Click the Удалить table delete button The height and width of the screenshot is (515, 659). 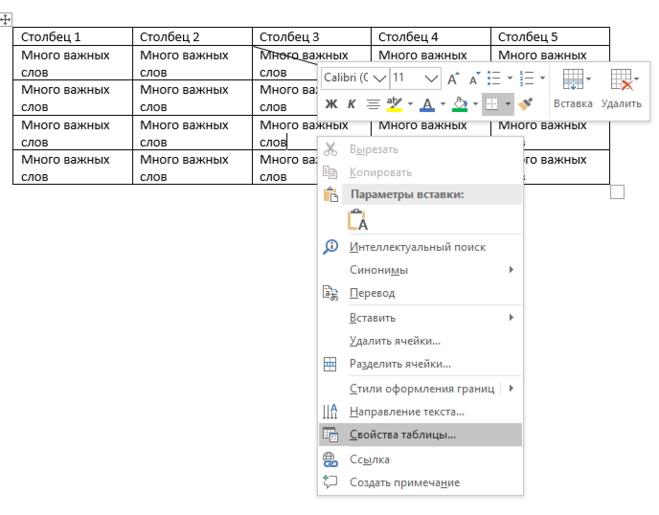pyautogui.click(x=621, y=89)
